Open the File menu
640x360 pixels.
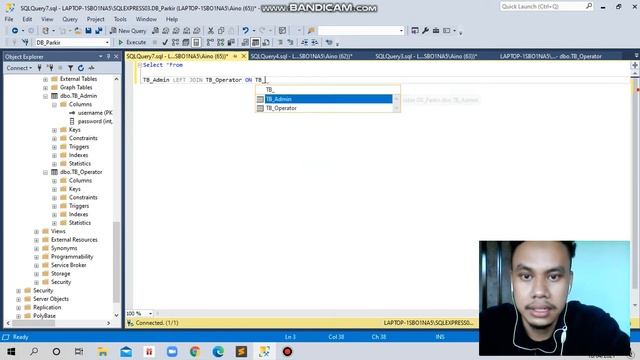[9, 19]
